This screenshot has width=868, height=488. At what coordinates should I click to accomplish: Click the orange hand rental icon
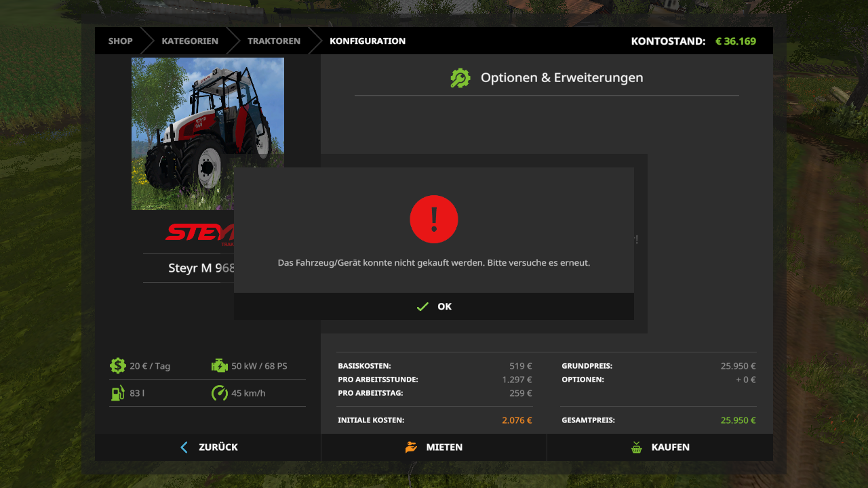pyautogui.click(x=411, y=447)
